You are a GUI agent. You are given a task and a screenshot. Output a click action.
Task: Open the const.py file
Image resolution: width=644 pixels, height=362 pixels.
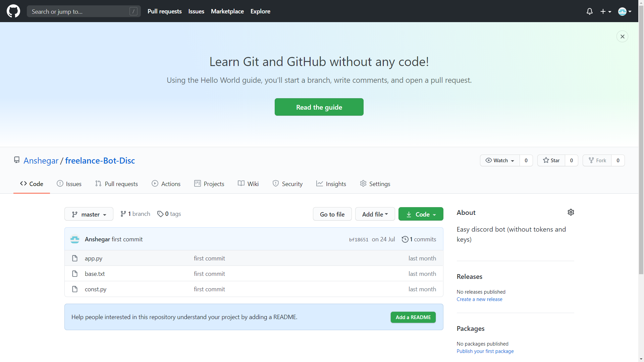tap(96, 289)
